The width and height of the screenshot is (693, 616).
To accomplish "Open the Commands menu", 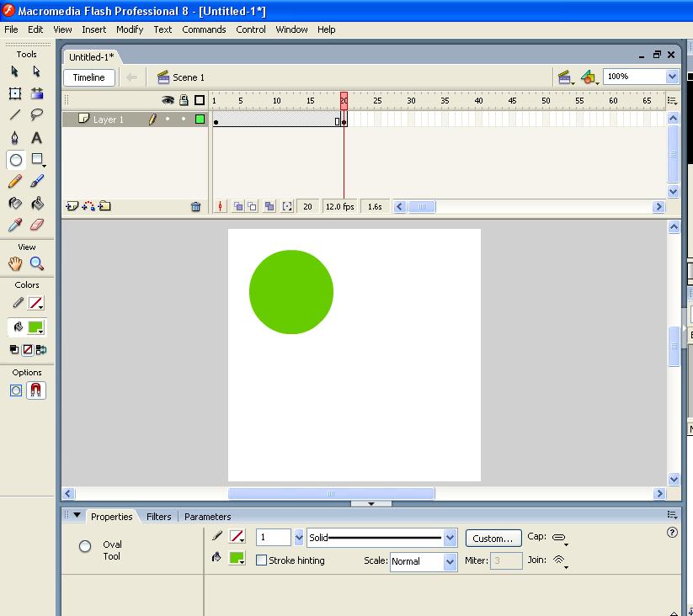I will point(204,29).
